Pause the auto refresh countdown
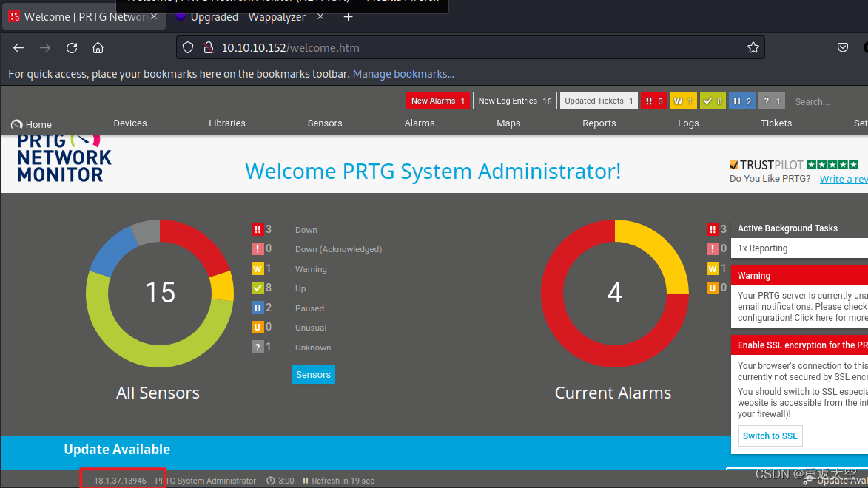868x488 pixels. [x=306, y=481]
